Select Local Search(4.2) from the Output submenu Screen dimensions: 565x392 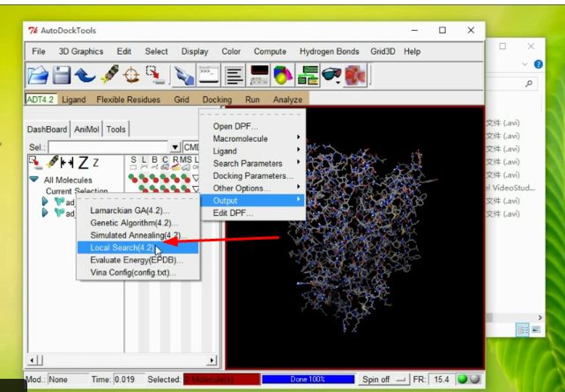138,248
